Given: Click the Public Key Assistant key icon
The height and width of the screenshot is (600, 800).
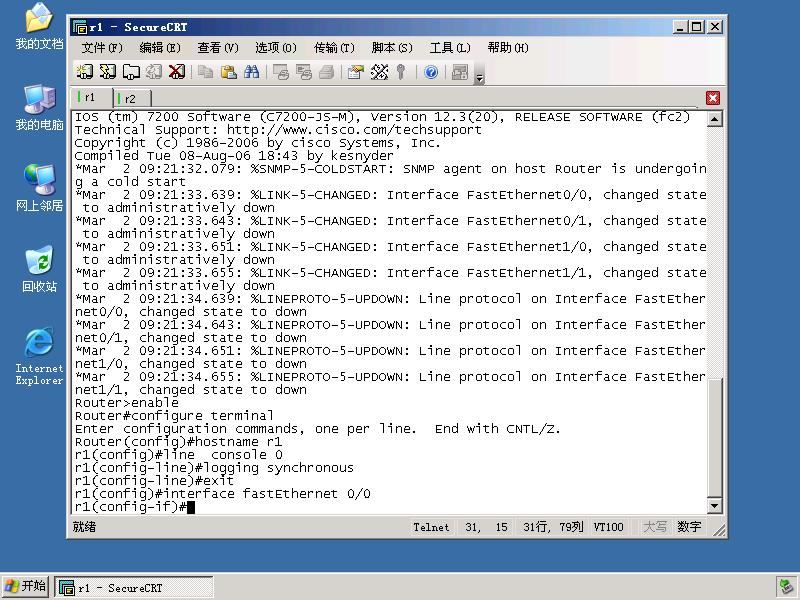Looking at the screenshot, I should 401,72.
